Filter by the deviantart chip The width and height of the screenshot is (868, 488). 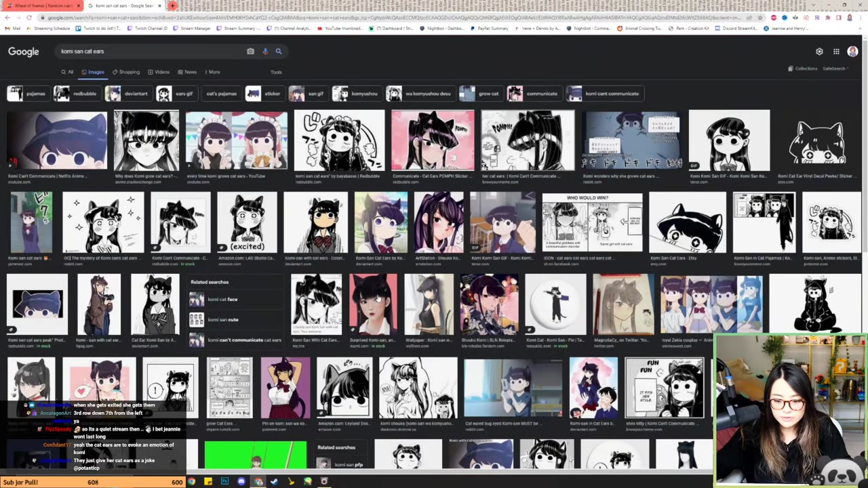(x=128, y=94)
